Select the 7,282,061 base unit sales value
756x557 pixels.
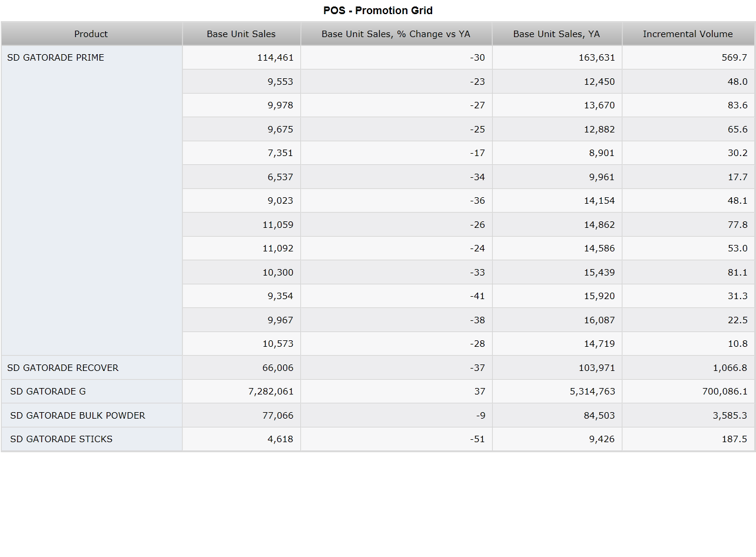(x=241, y=392)
